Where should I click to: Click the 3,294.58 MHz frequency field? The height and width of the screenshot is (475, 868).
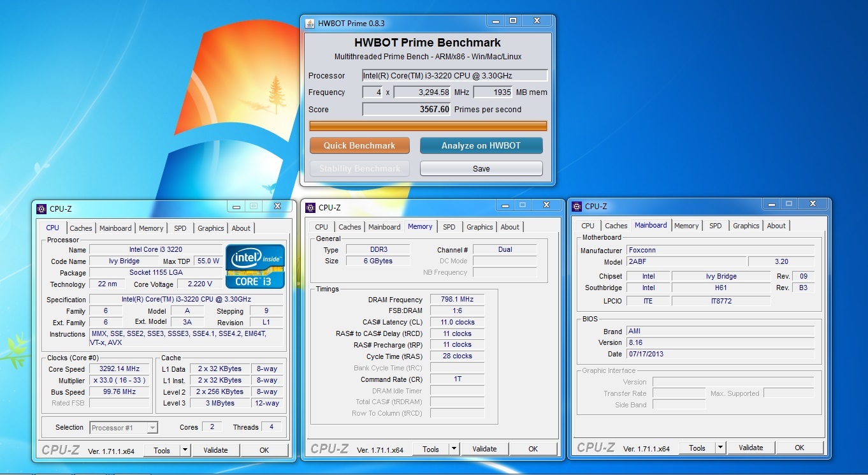423,92
